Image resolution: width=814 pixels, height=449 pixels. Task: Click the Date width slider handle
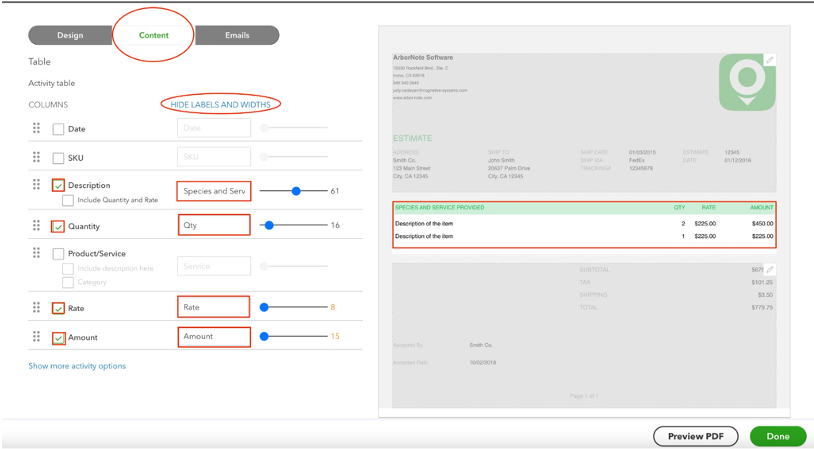coord(264,128)
